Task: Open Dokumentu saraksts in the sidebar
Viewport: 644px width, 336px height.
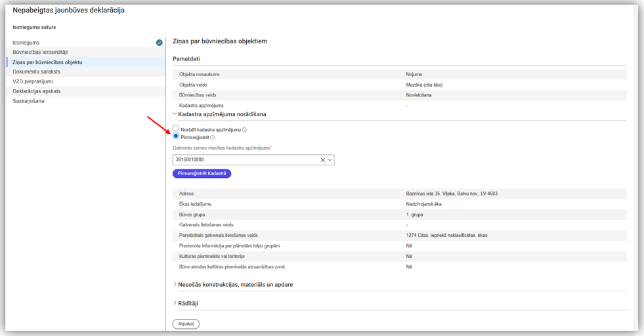Action: (x=36, y=72)
